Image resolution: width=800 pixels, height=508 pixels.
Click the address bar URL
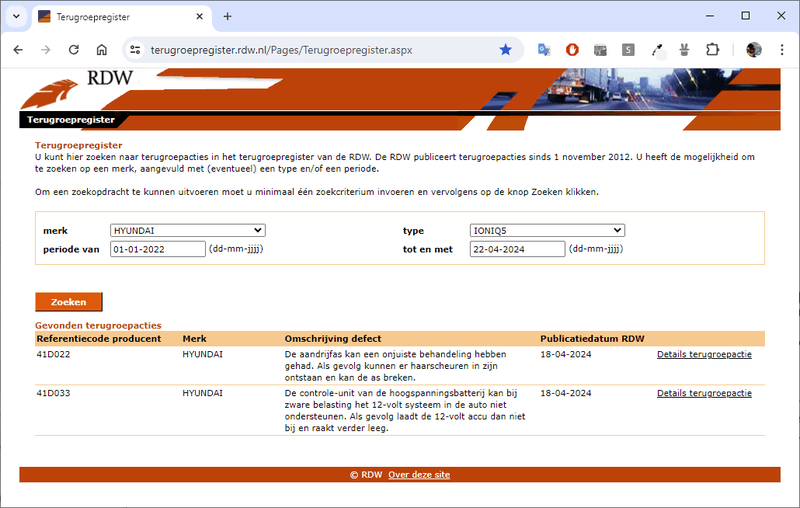[x=281, y=50]
